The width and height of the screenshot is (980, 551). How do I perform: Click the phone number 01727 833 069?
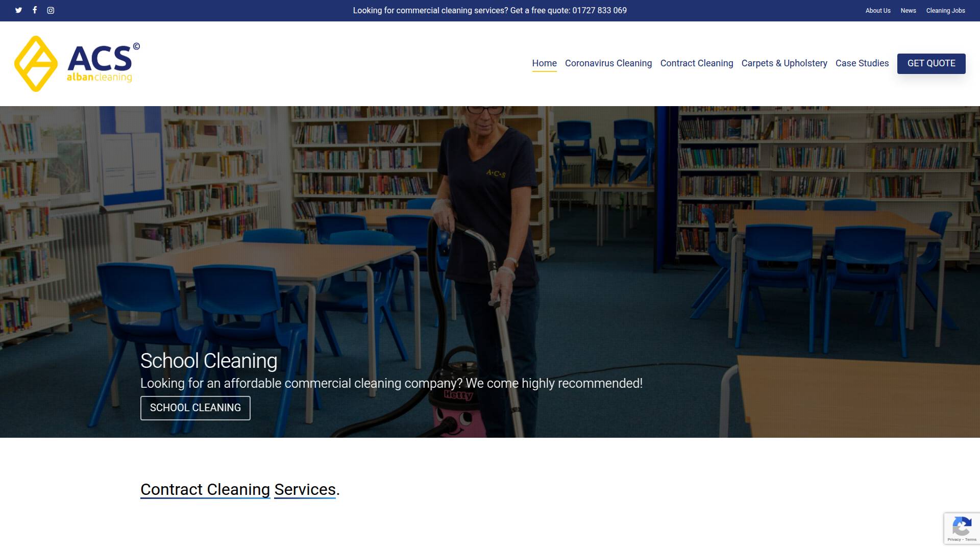(599, 10)
